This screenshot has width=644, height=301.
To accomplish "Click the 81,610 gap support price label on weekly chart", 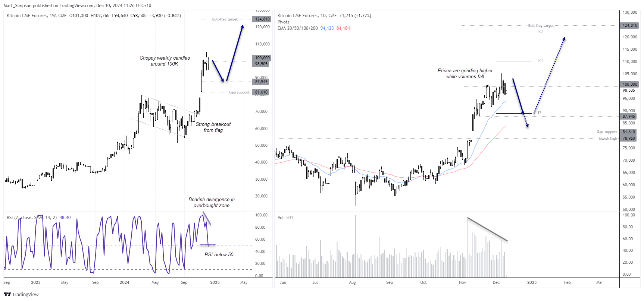I will 261,92.
